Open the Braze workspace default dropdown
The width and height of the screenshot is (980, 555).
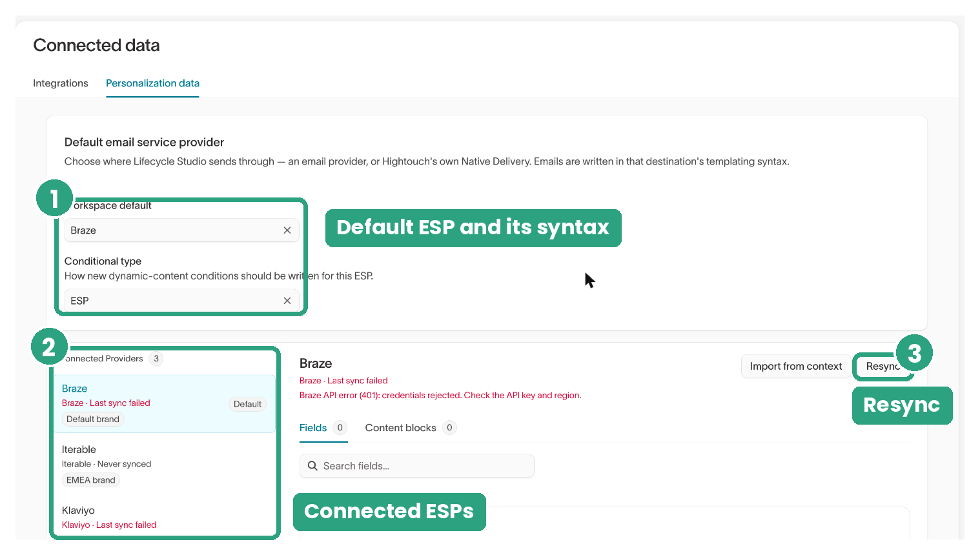[x=181, y=230]
